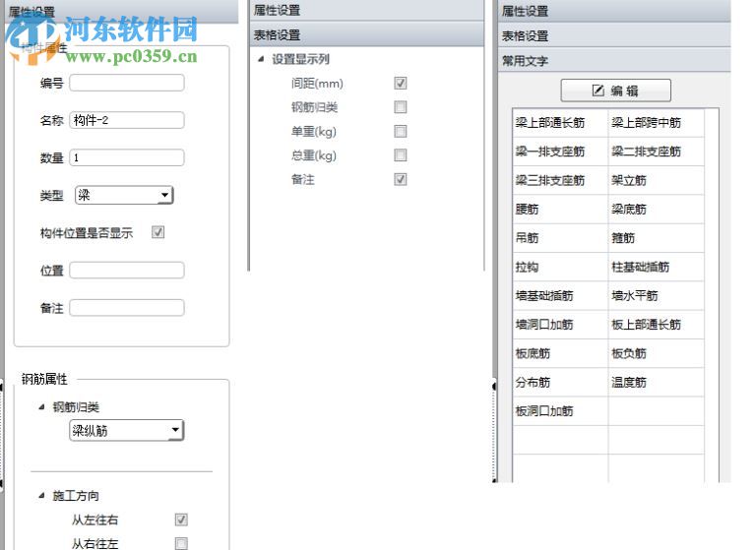Image resolution: width=756 pixels, height=550 pixels.
Task: Click the 数量 input field
Action: click(x=127, y=157)
